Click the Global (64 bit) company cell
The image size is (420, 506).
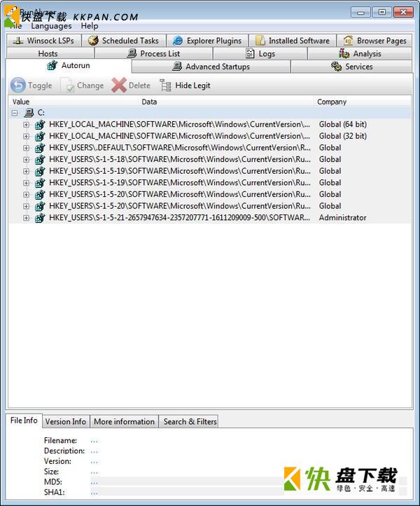pyautogui.click(x=342, y=125)
